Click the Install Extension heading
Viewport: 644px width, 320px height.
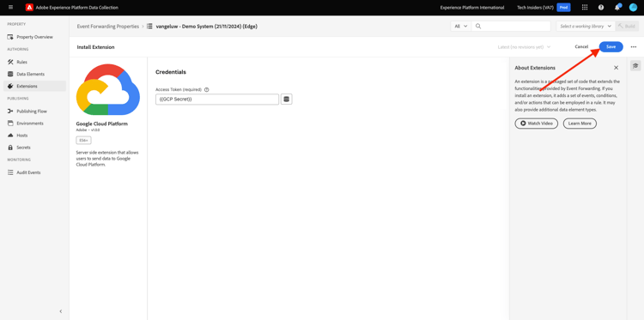pos(95,47)
